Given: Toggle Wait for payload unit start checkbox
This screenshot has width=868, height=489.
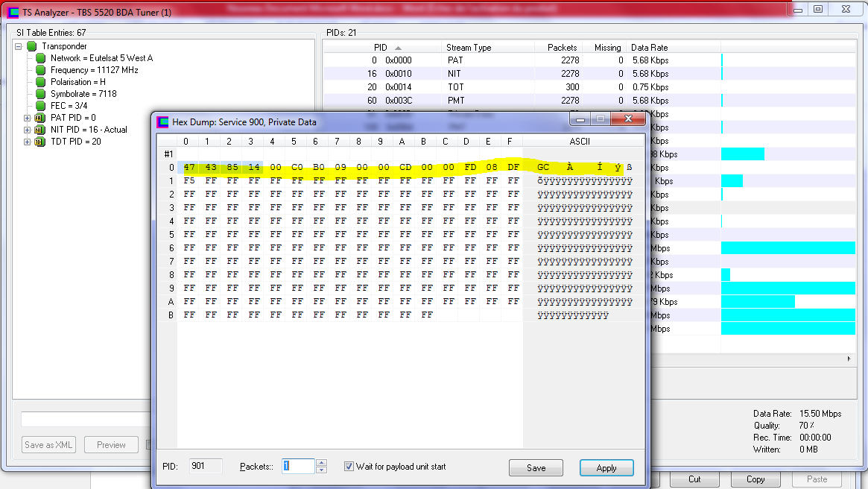Looking at the screenshot, I should 349,467.
